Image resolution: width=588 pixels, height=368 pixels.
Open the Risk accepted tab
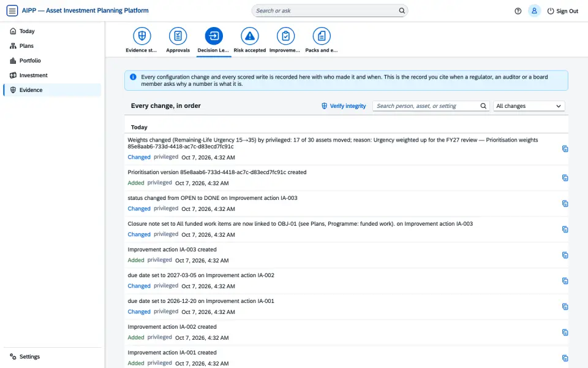tap(250, 40)
